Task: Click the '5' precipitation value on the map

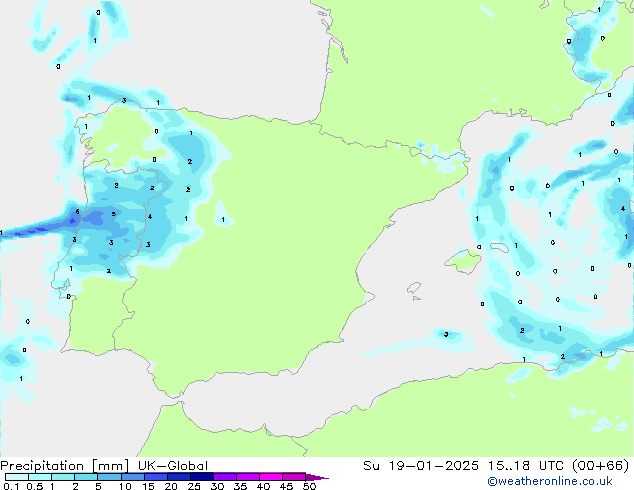Action: (114, 214)
